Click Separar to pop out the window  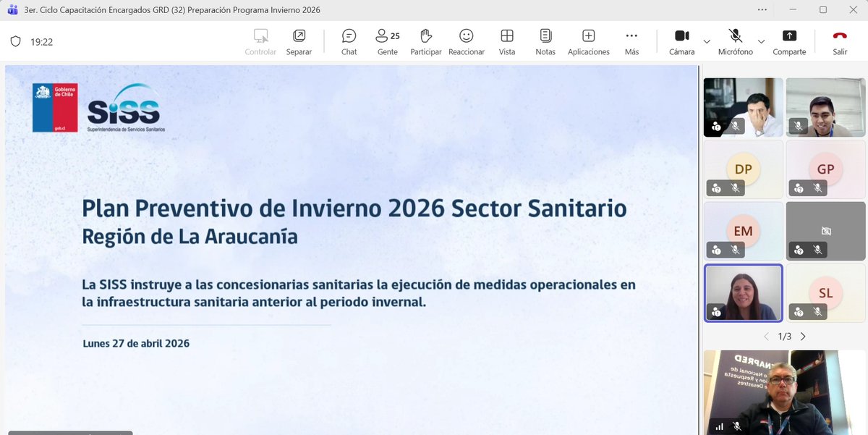[x=299, y=41]
